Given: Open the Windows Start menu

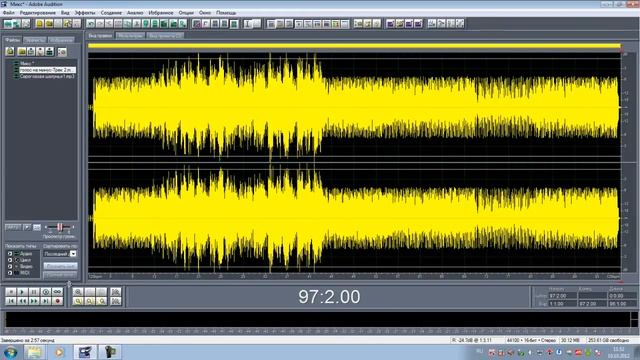Looking at the screenshot, I should click(x=10, y=352).
